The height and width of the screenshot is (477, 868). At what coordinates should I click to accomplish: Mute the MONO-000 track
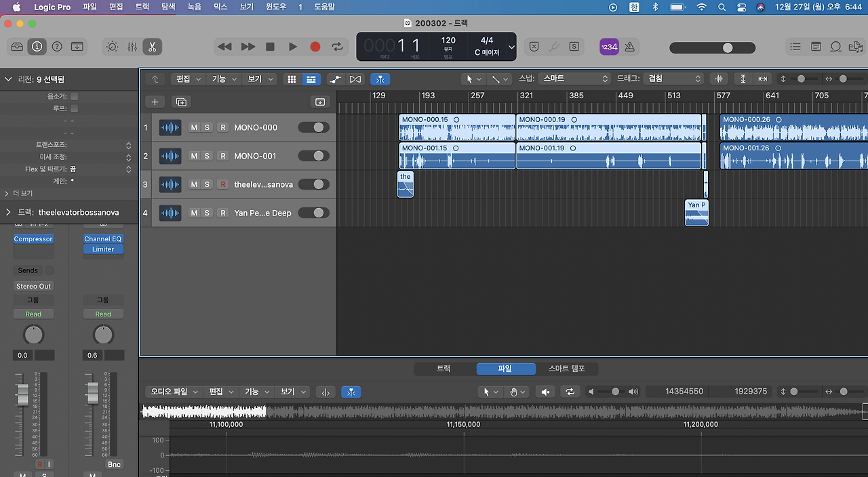[x=194, y=127]
